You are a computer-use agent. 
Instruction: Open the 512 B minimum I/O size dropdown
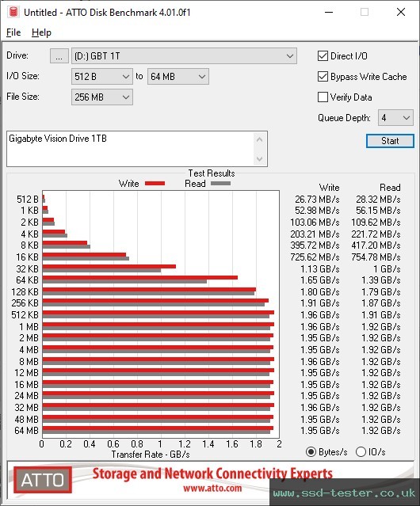[x=102, y=77]
